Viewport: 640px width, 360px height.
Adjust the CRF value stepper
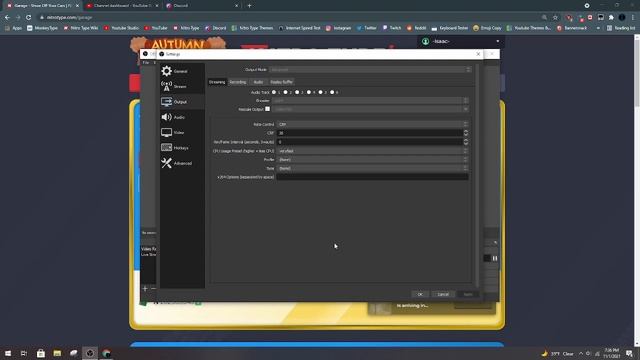[x=466, y=133]
